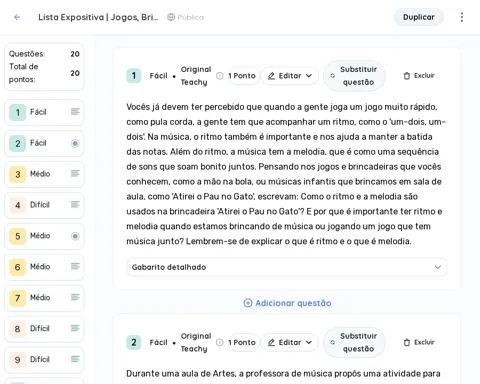Click refresh icon in question 2 Substituir questão

coord(332,342)
